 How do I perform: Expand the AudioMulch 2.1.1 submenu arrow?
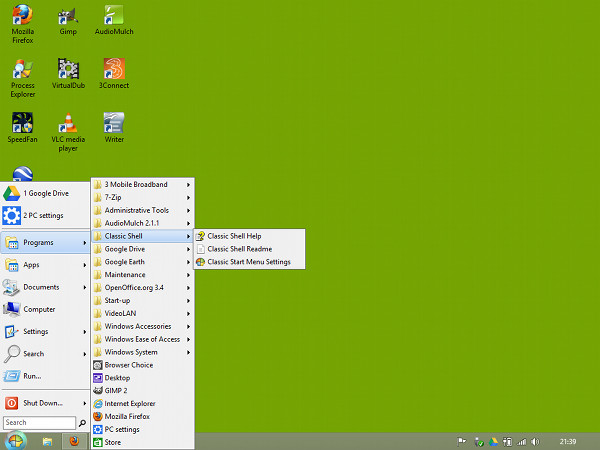188,223
